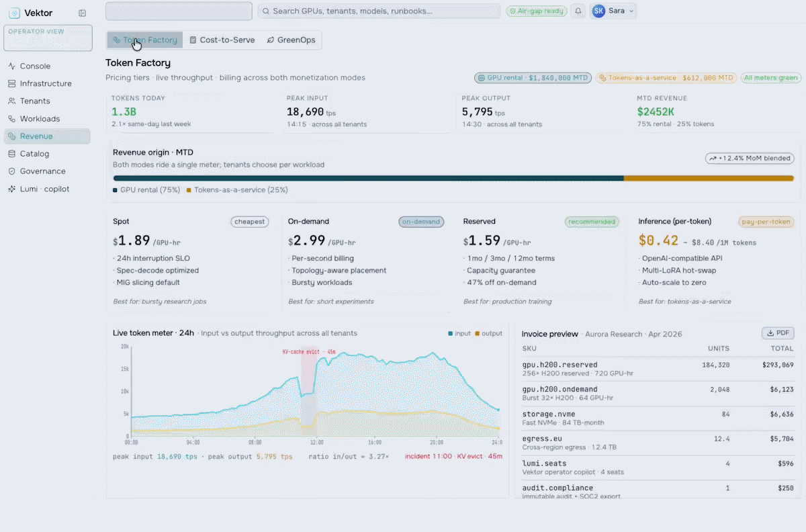Click the All meters green badge

pyautogui.click(x=771, y=78)
